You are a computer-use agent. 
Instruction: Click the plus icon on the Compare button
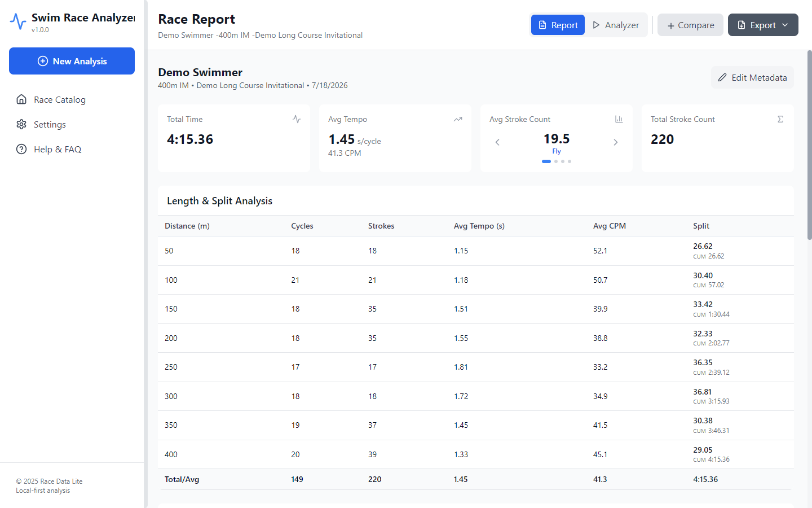pyautogui.click(x=671, y=25)
